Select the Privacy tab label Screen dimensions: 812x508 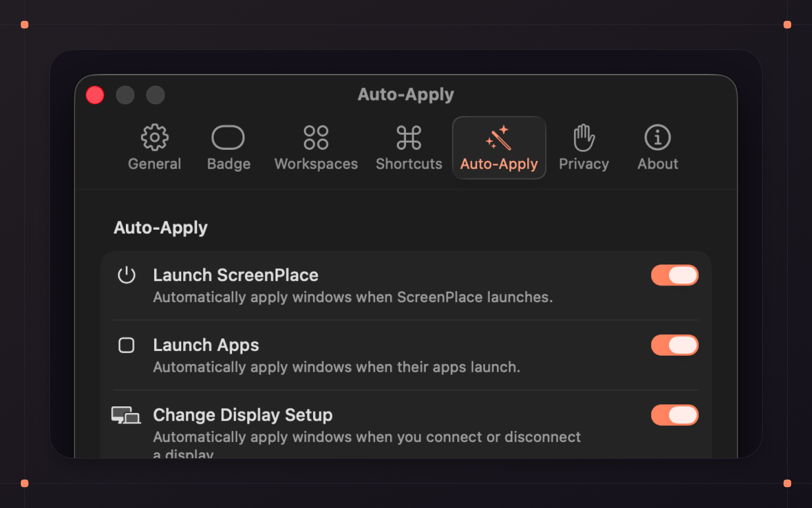coord(584,164)
